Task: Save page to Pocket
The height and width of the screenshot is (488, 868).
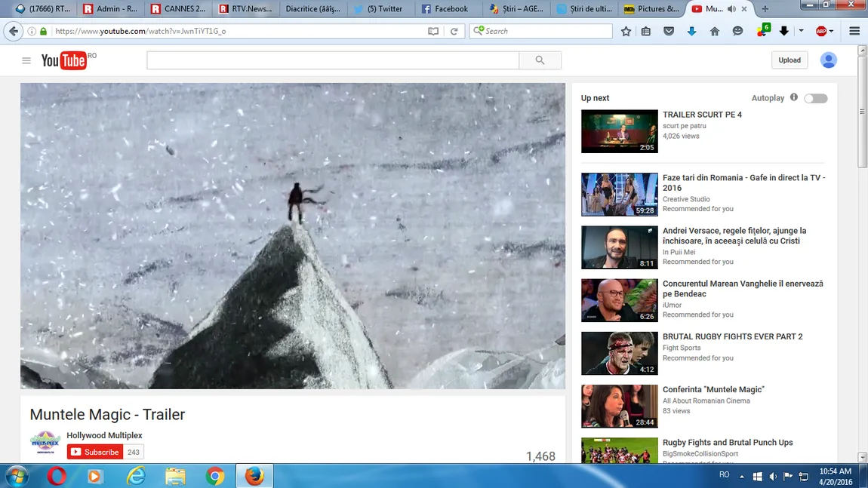Action: [x=669, y=31]
